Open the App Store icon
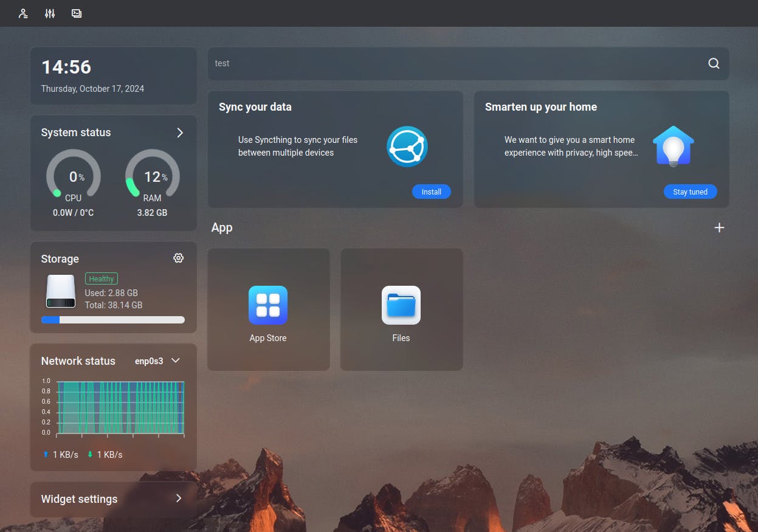Screen dimensions: 758x532 pyautogui.click(x=268, y=305)
